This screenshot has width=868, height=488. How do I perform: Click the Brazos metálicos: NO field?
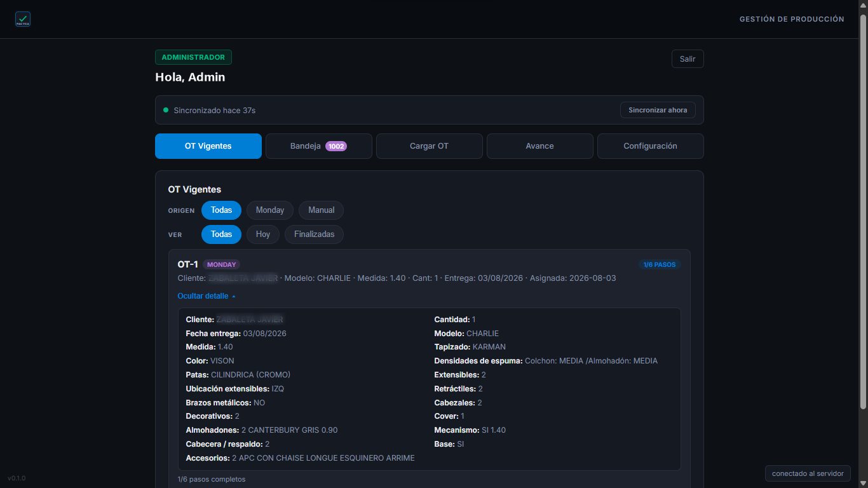pyautogui.click(x=226, y=403)
